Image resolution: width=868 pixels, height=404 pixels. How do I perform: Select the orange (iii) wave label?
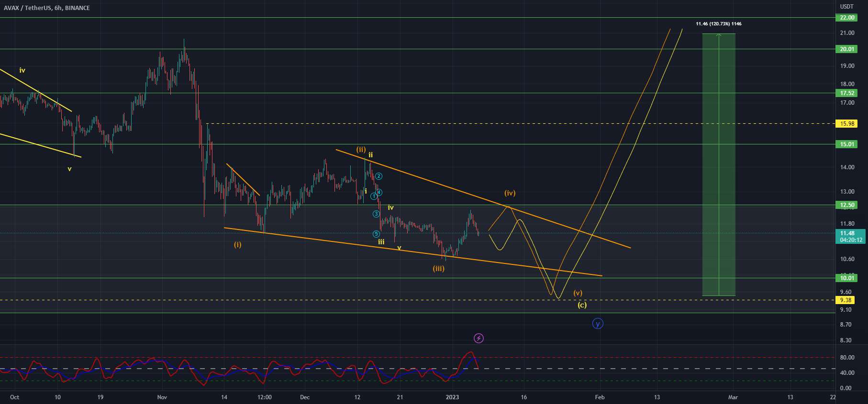click(439, 269)
